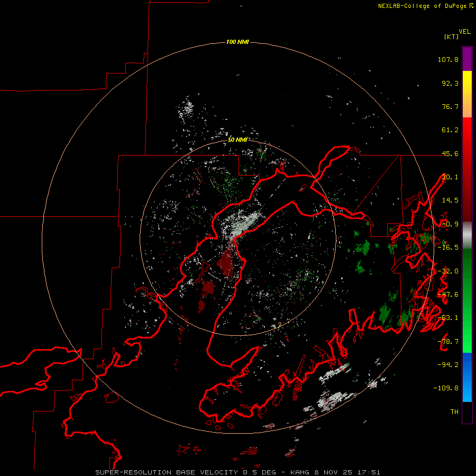Click the -78.7 legend value
The image size is (476, 476).
point(448,342)
